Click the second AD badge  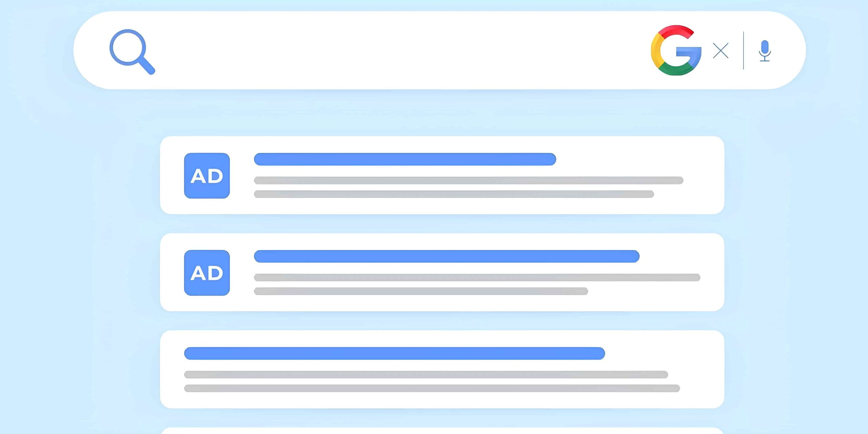click(207, 273)
